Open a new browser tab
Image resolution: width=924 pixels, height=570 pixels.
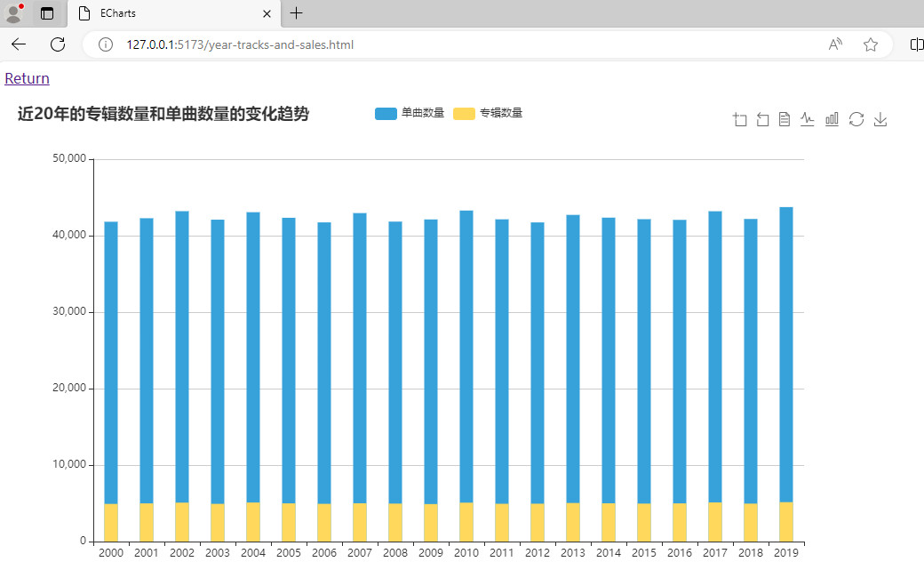click(297, 13)
